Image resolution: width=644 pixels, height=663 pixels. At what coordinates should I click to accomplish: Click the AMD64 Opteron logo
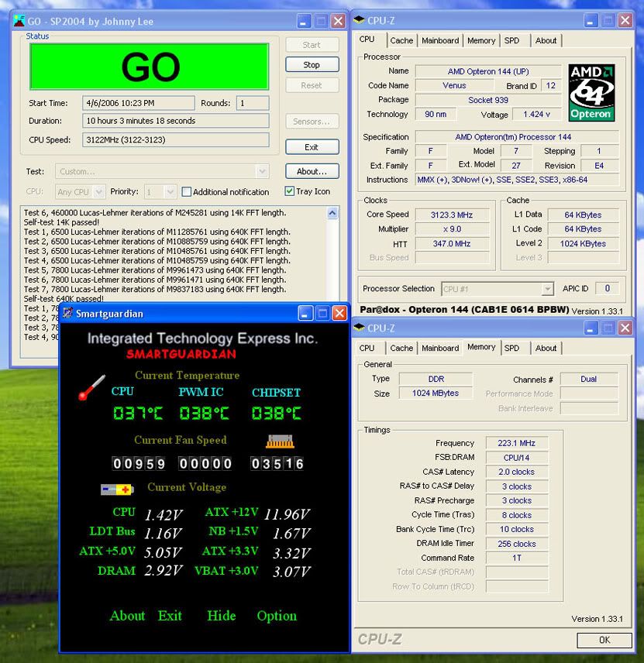click(591, 93)
